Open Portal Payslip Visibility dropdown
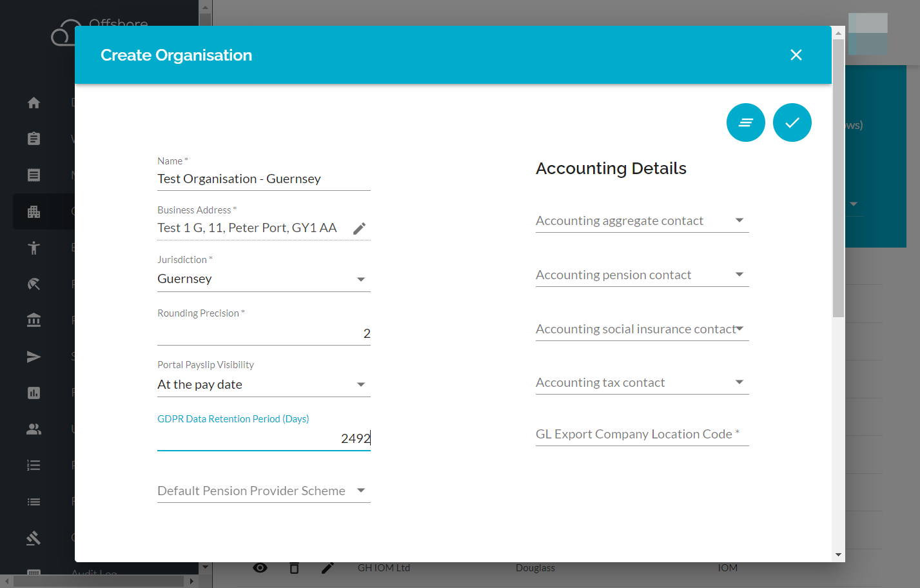The width and height of the screenshot is (920, 588). click(264, 385)
